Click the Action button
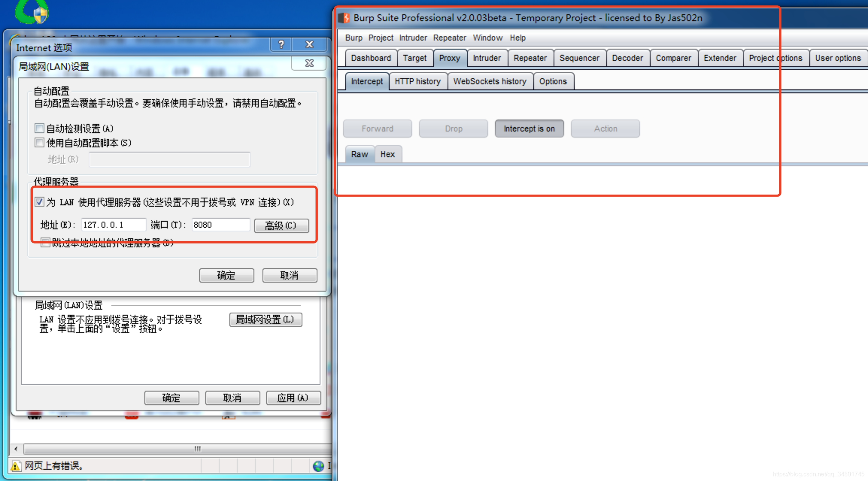 [605, 129]
